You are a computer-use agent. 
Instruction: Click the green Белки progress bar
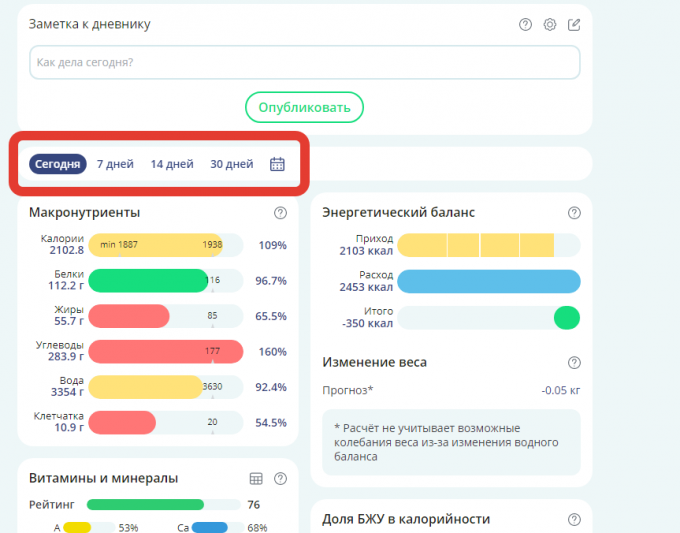(x=148, y=281)
